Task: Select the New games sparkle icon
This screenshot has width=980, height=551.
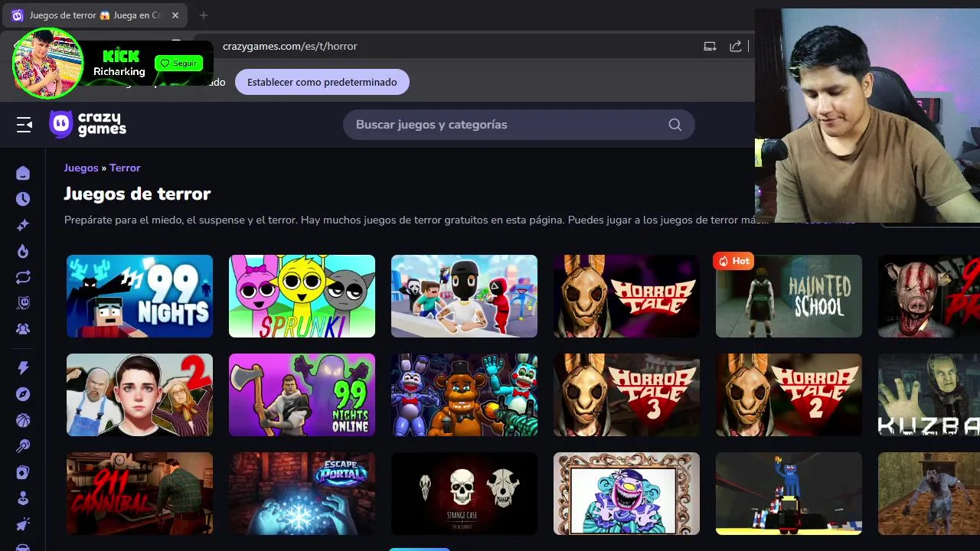Action: pos(23,225)
